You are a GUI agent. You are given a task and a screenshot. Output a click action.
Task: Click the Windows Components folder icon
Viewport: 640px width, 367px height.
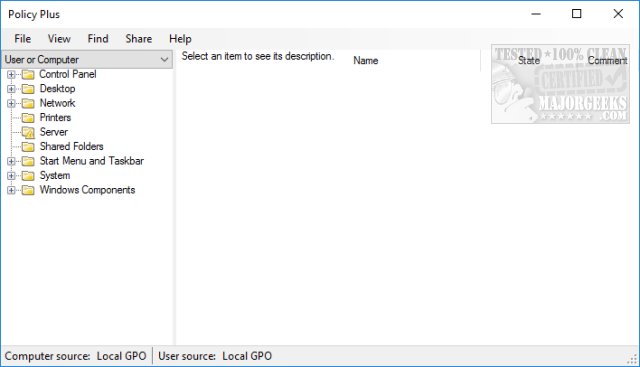28,190
